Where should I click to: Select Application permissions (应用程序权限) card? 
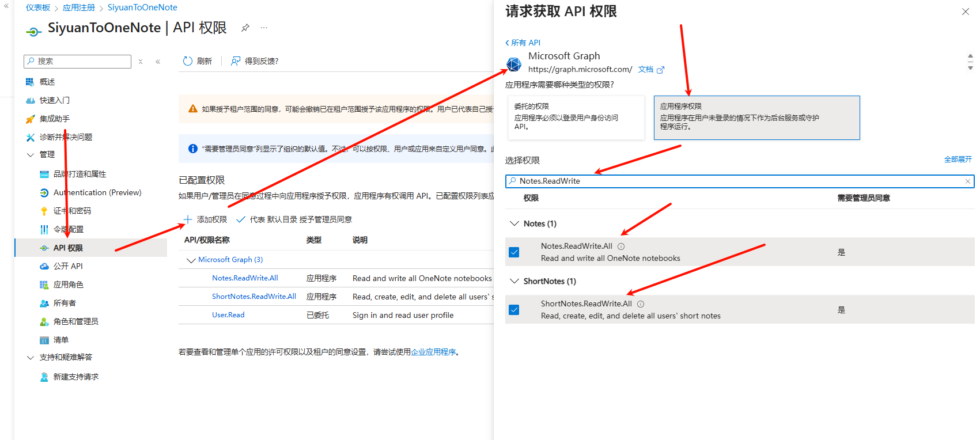coord(757,117)
